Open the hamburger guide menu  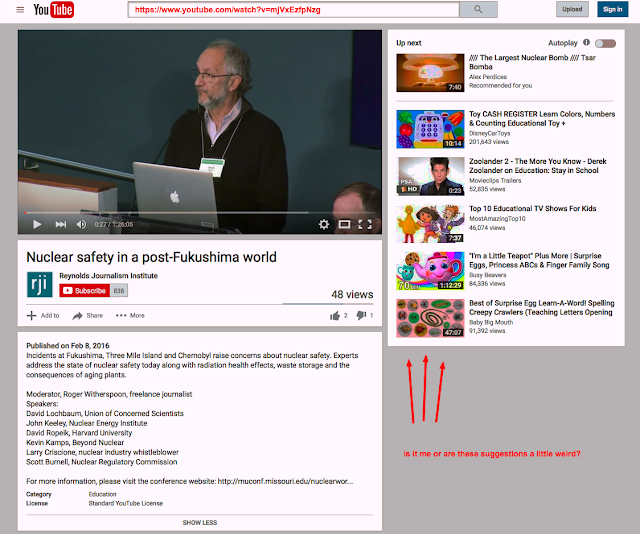point(20,10)
